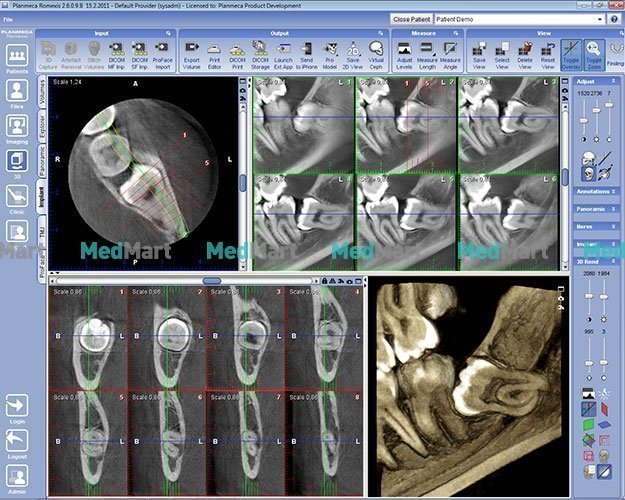Click the Close Patient button
Image resolution: width=625 pixels, height=500 pixels.
tap(411, 19)
